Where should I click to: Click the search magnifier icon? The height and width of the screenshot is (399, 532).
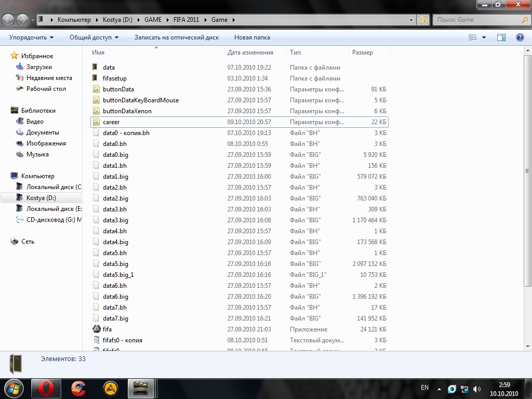(525, 20)
